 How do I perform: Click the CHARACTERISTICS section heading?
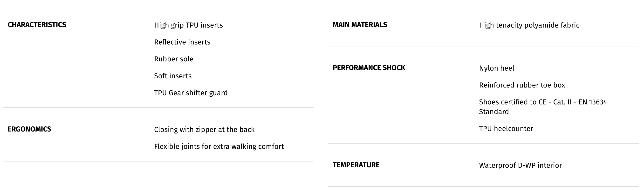coord(37,25)
